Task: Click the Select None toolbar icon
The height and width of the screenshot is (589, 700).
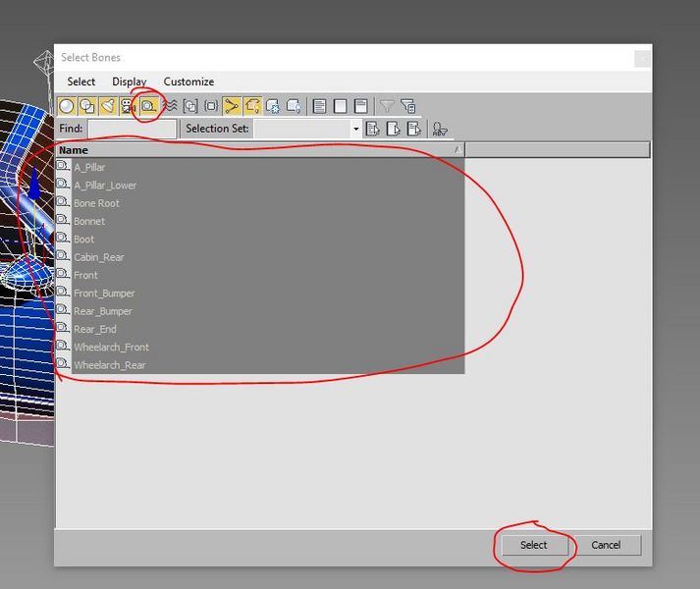Action: pos(341,106)
